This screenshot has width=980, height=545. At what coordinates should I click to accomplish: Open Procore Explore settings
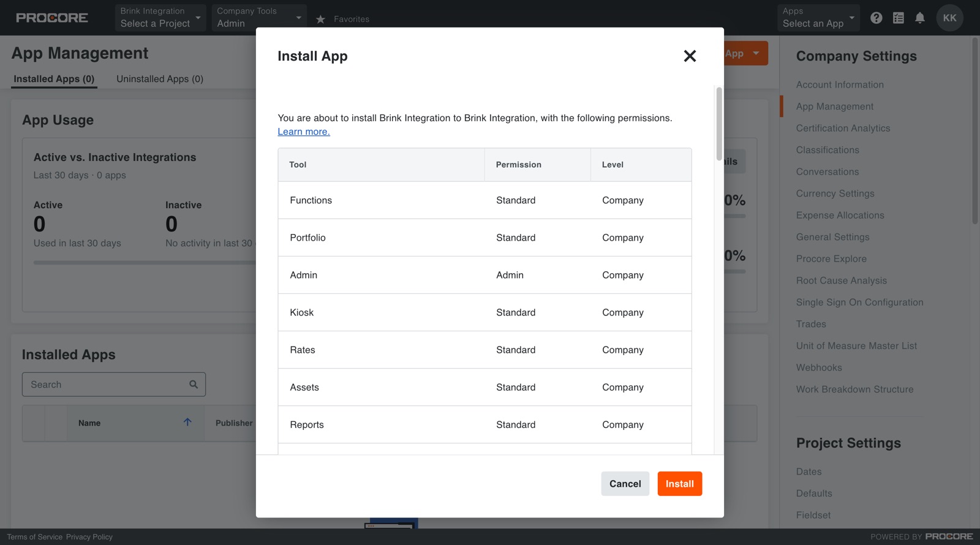831,258
